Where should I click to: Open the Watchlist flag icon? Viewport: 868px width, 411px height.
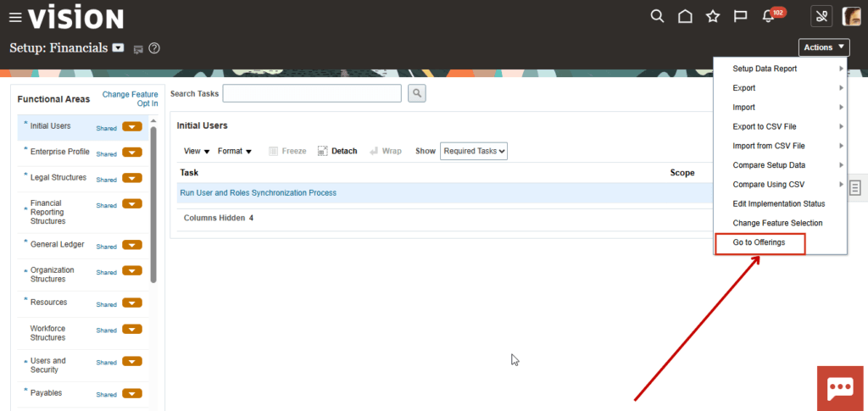click(740, 17)
